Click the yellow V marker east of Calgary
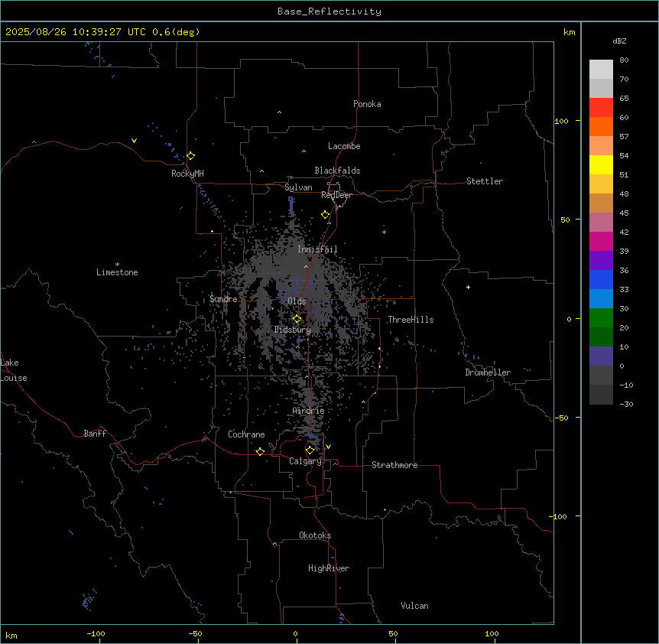 [x=328, y=447]
